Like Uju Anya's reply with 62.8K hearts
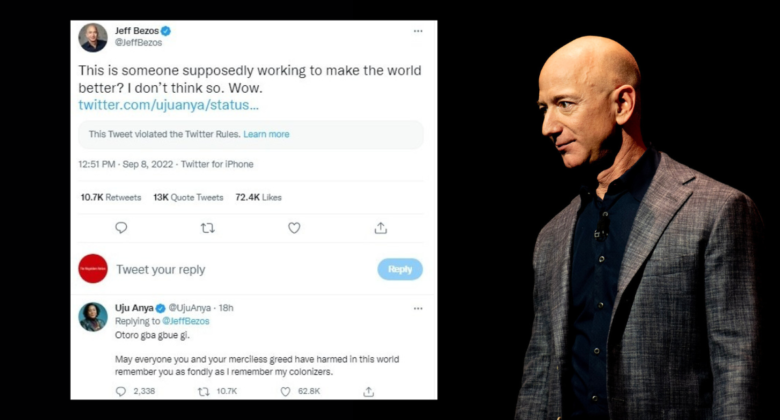This screenshot has height=420, width=780. pos(286,392)
